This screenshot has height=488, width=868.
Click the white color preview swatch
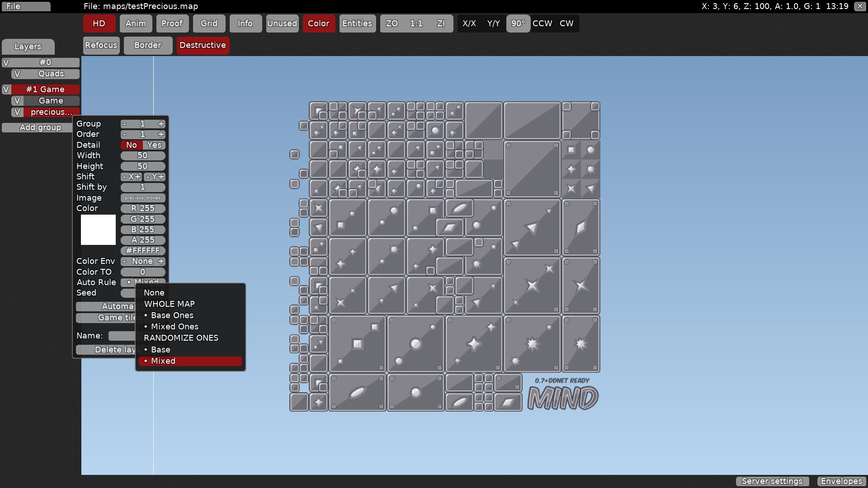(x=98, y=230)
